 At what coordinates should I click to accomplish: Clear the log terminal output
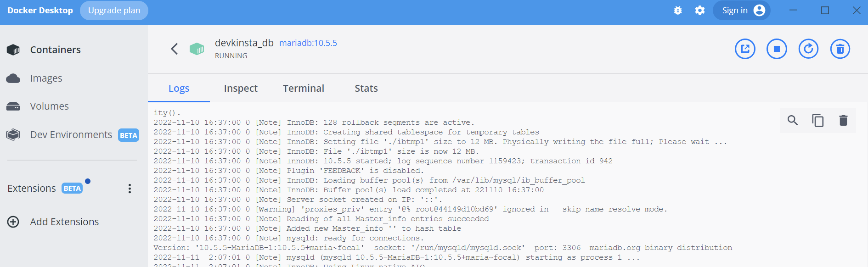(843, 121)
